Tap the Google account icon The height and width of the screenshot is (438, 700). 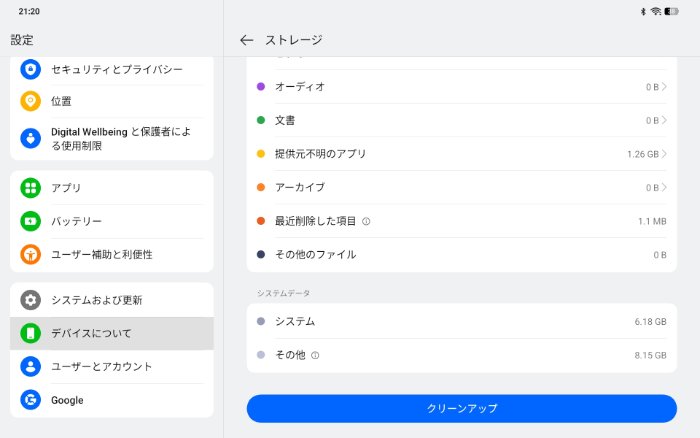tap(31, 400)
